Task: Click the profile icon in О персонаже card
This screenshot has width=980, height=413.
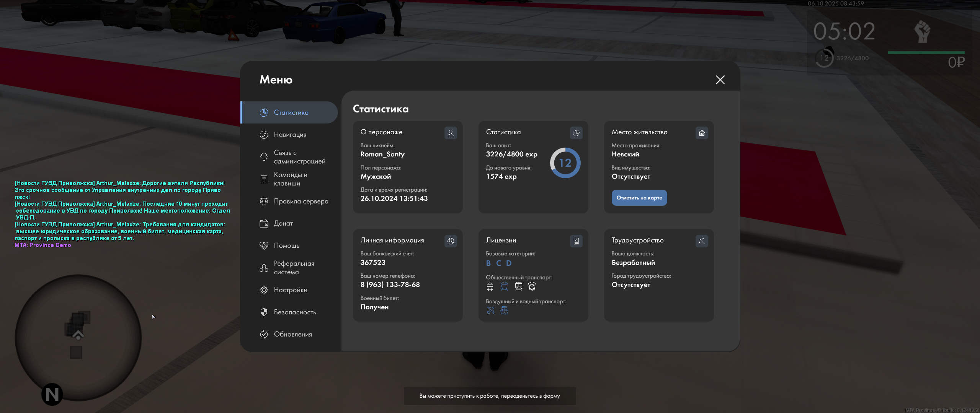Action: 451,133
